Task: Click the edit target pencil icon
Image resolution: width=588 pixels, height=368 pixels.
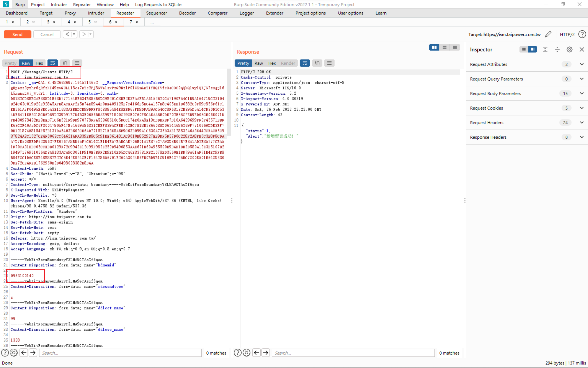Action: [x=548, y=34]
